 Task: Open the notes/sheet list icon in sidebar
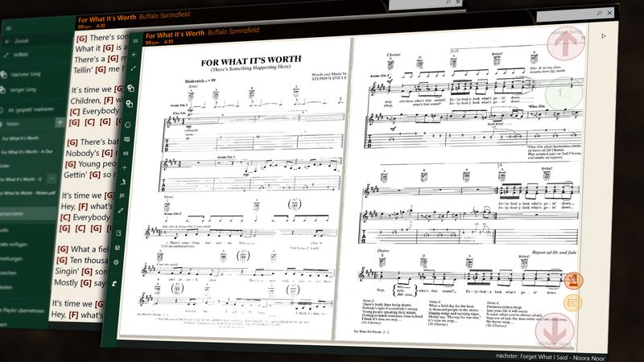127,139
